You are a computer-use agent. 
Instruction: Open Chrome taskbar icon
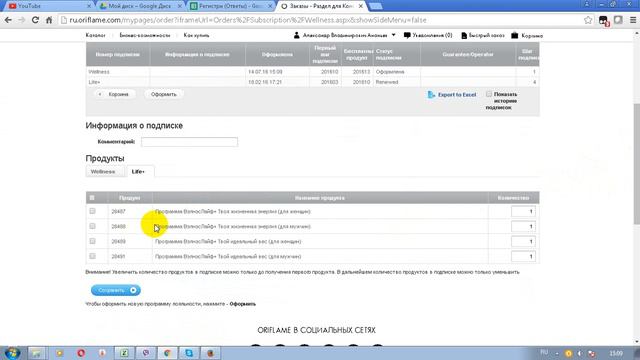pos(167,353)
